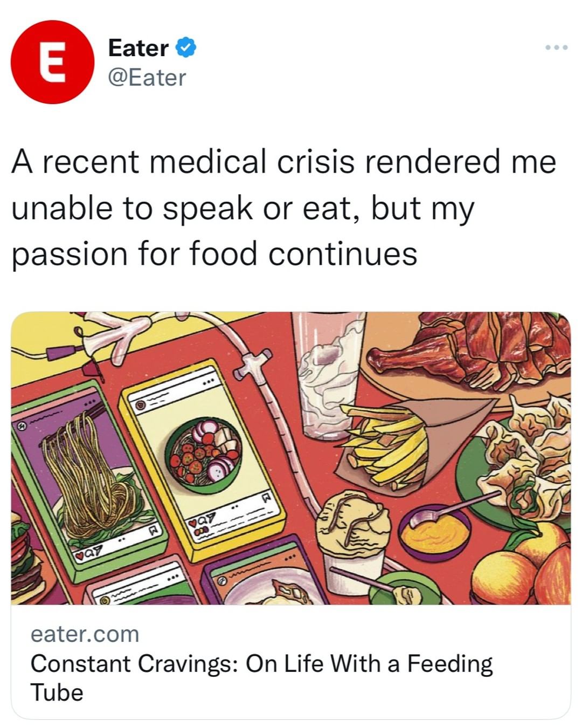Open the three-dot more options menu

coord(556,48)
